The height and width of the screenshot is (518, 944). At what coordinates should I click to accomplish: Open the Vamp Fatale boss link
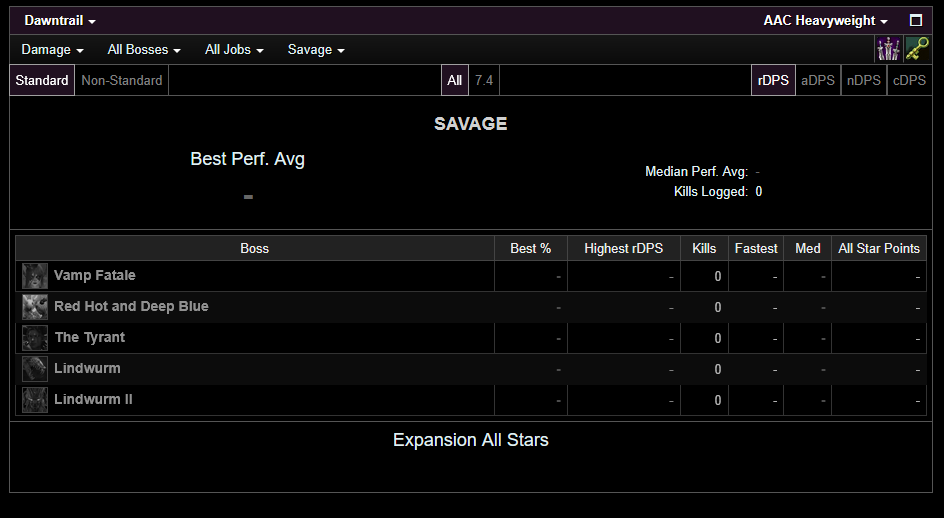(x=95, y=275)
